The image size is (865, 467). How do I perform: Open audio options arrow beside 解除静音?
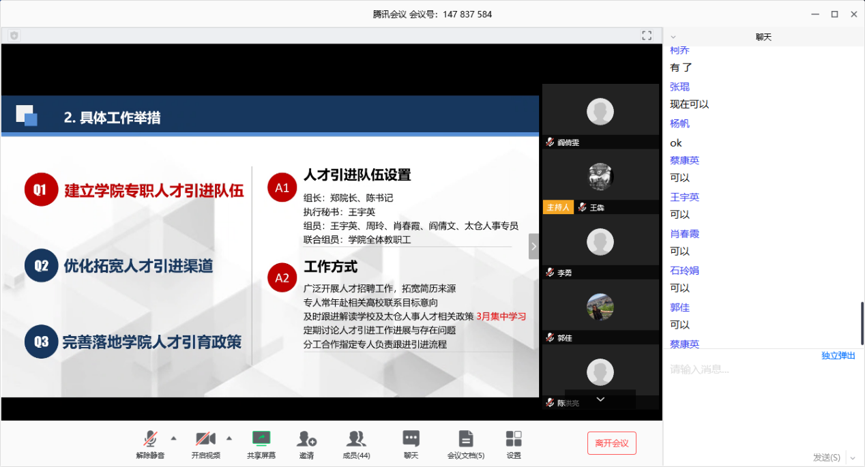point(174,438)
